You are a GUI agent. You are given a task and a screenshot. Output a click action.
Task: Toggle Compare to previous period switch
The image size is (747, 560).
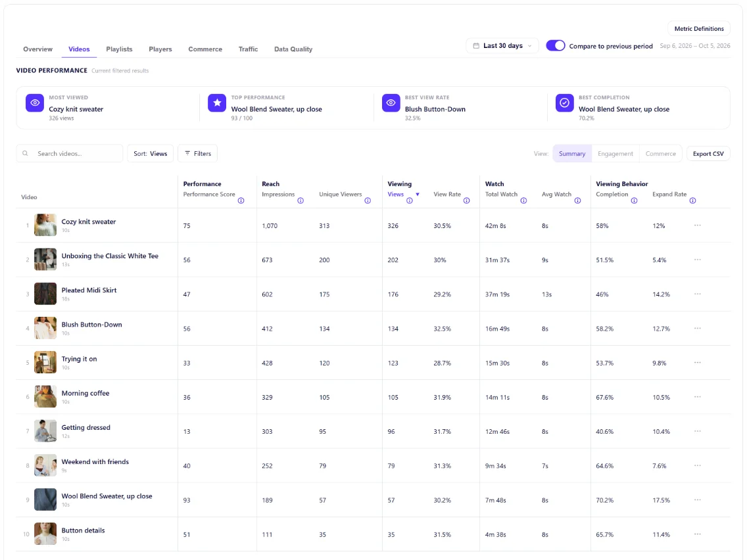(556, 46)
